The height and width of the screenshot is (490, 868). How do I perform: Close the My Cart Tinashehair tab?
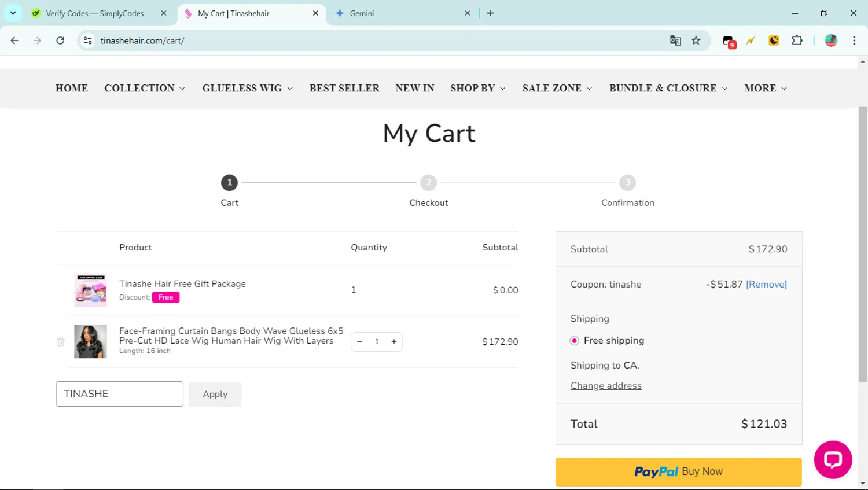coord(315,13)
